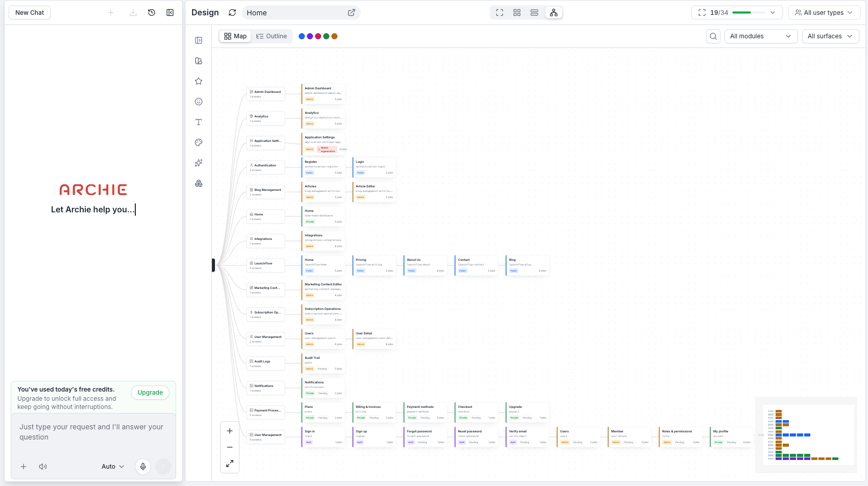Collapse the chat side panel icon

coord(170,13)
